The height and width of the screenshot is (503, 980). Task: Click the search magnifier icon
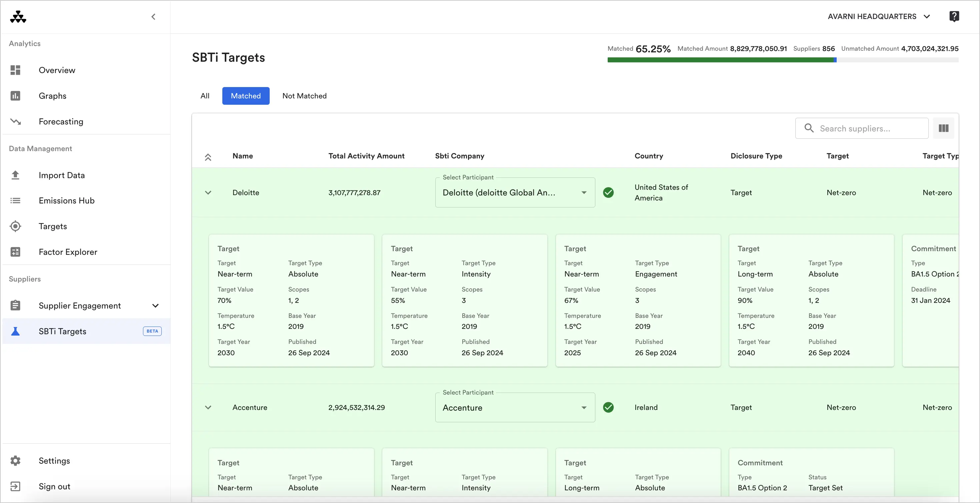[809, 128]
